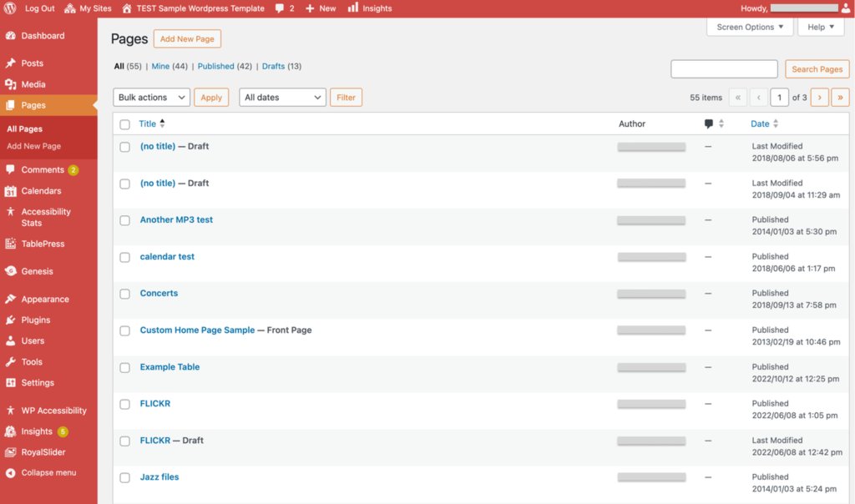
Task: Select the checkbox for Concerts page
Action: click(x=124, y=294)
